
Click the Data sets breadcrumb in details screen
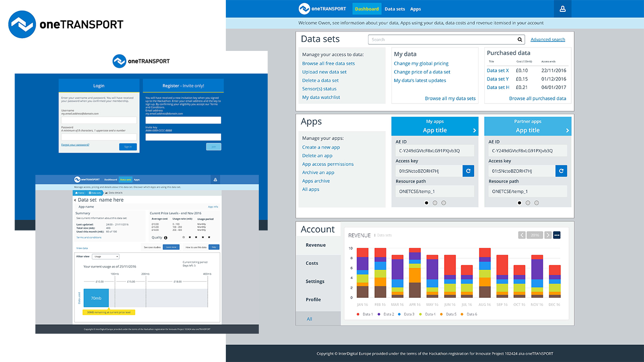[95, 193]
